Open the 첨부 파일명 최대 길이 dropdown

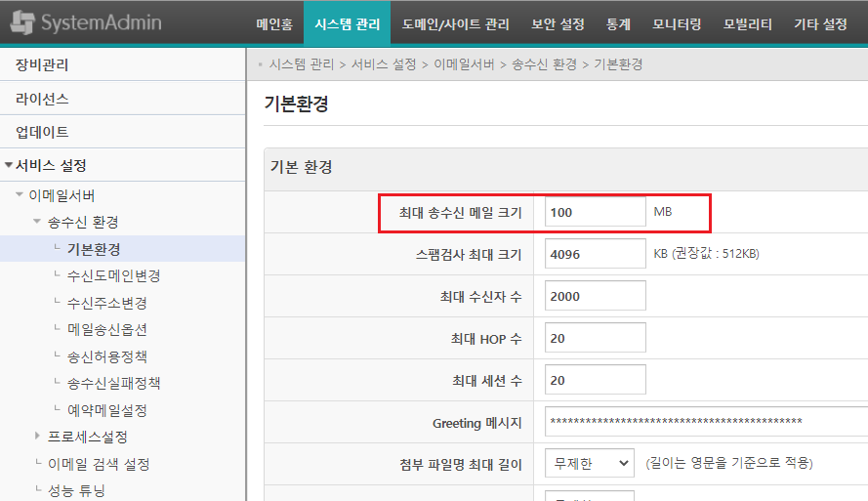(589, 463)
